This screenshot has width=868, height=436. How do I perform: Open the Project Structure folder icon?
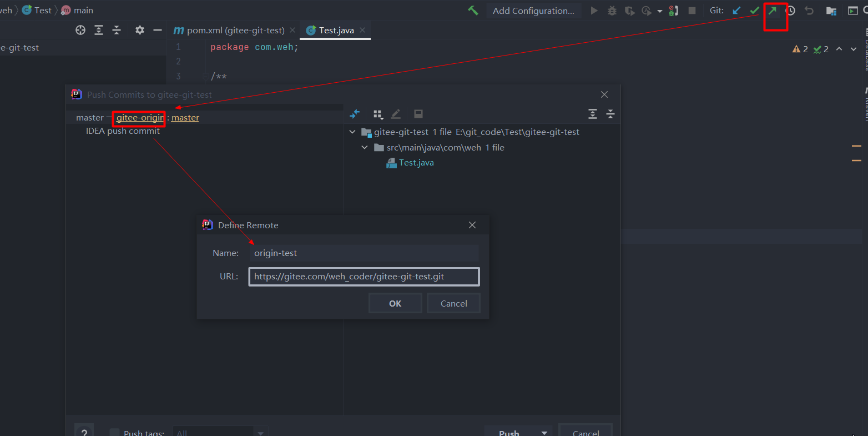tap(831, 11)
